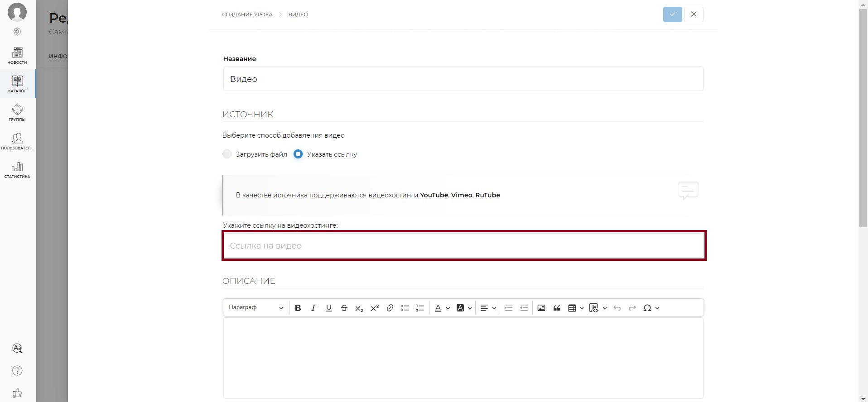This screenshot has height=402, width=868.
Task: Click inside the description text area
Action: (x=463, y=358)
